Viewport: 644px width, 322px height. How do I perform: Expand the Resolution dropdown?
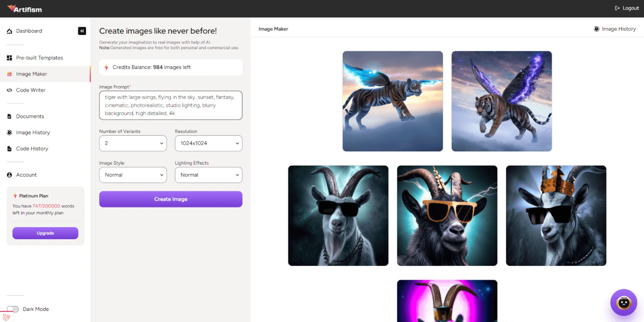(208, 143)
